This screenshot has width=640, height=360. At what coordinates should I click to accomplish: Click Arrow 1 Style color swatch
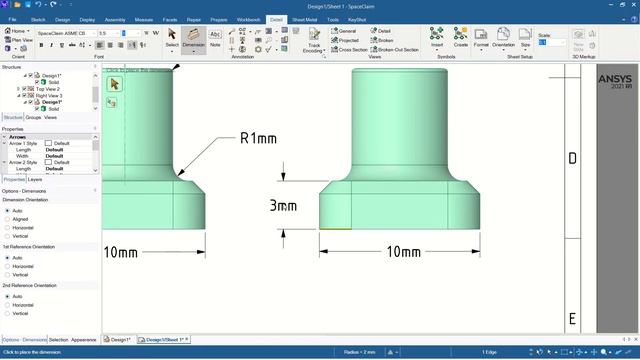coord(48,143)
